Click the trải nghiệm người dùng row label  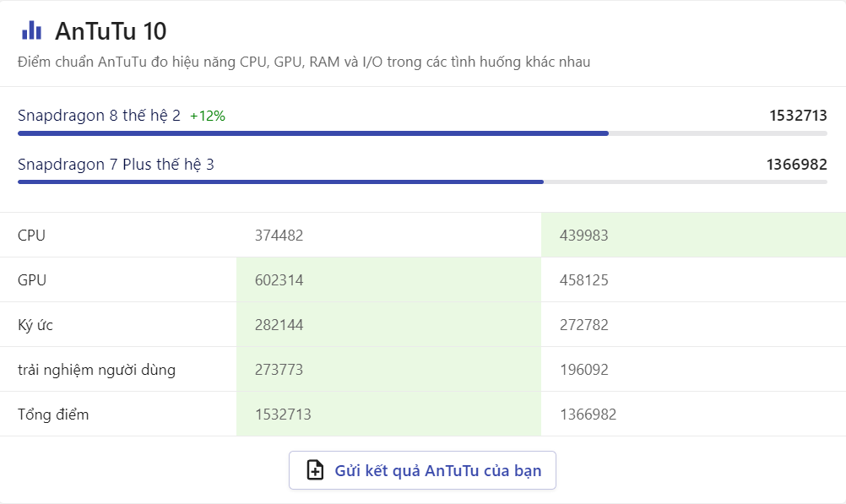[96, 370]
